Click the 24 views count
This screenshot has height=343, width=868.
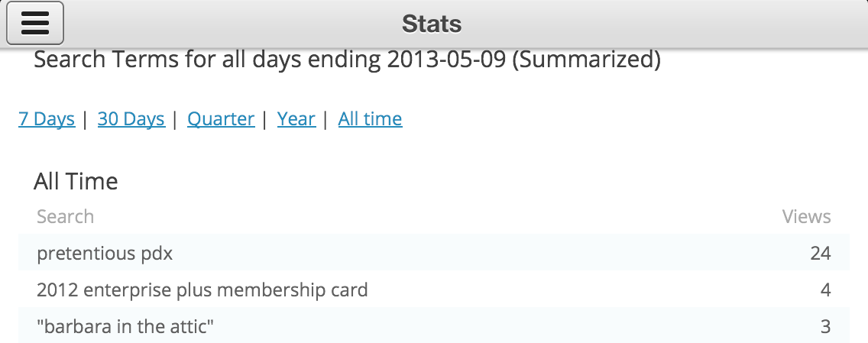pyautogui.click(x=820, y=254)
